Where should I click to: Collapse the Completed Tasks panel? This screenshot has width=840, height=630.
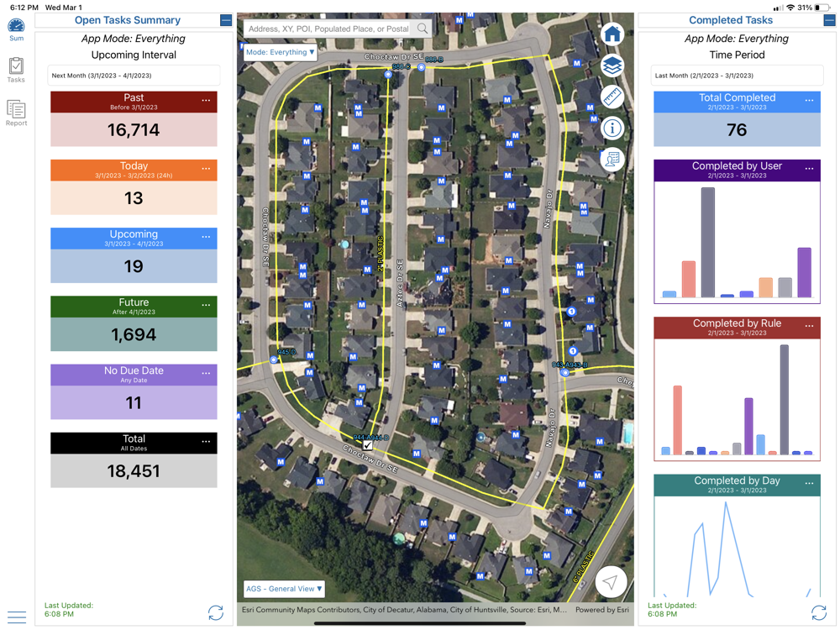point(829,20)
